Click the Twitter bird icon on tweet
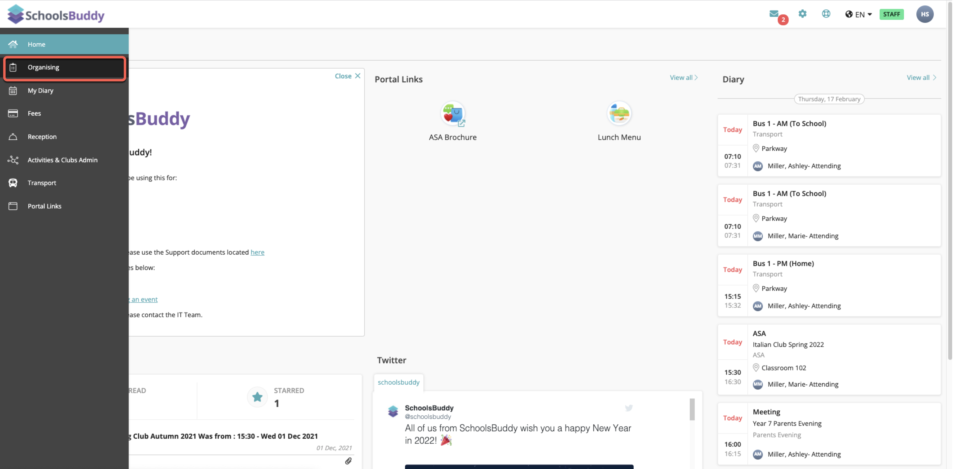 [x=628, y=408]
